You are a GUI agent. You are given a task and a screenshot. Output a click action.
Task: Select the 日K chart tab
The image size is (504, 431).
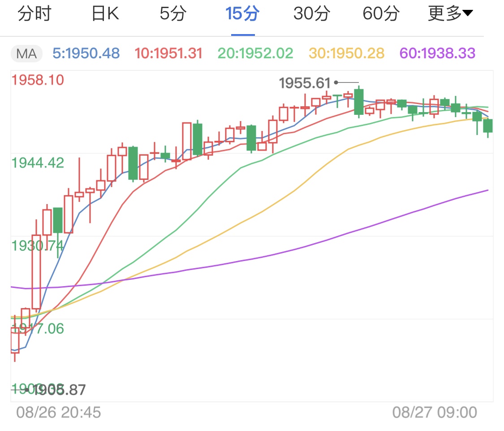(105, 14)
